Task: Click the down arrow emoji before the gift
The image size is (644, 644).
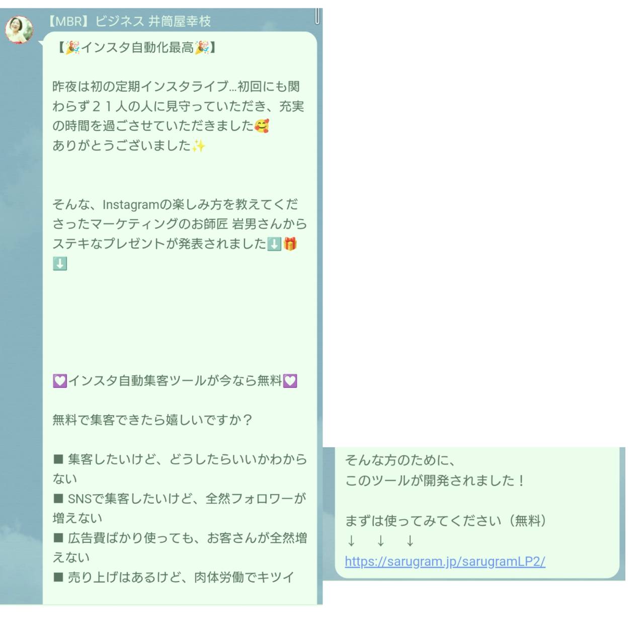Action: (274, 244)
